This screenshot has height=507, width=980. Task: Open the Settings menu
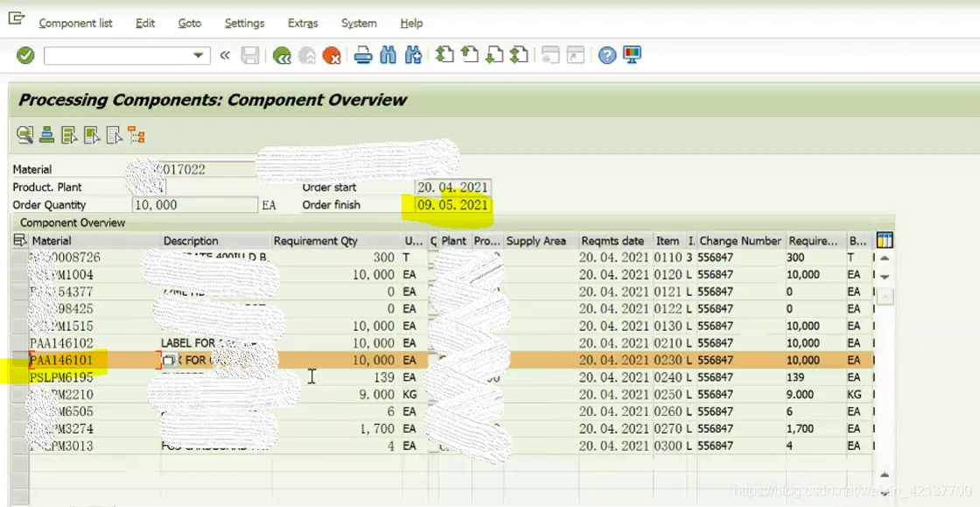click(x=244, y=23)
